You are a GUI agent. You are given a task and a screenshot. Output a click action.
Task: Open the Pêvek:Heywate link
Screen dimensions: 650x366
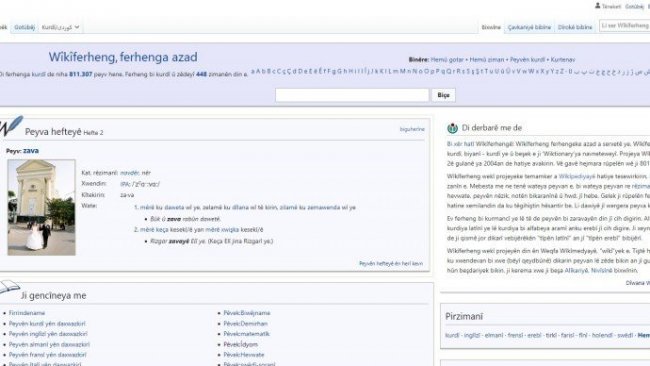point(244,355)
